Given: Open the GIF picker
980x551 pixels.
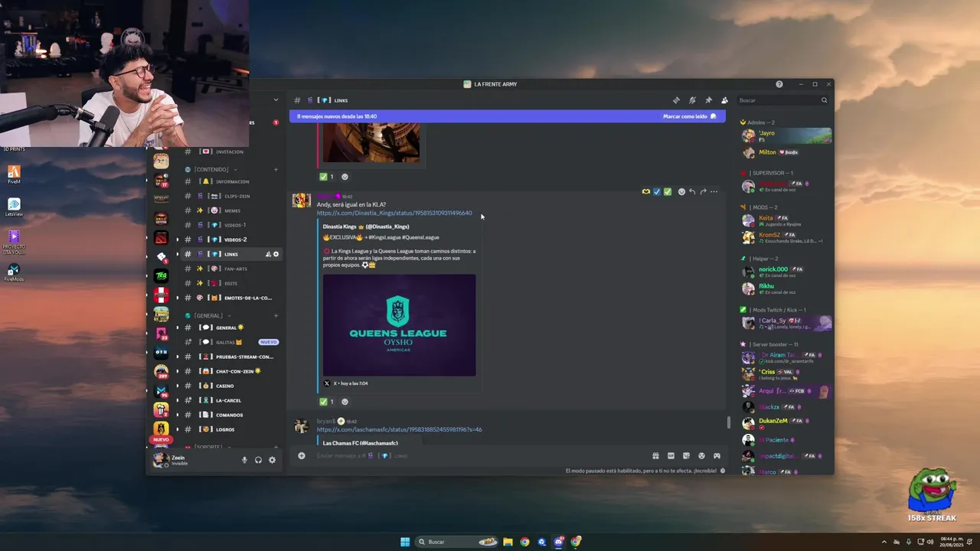Looking at the screenshot, I should [671, 455].
